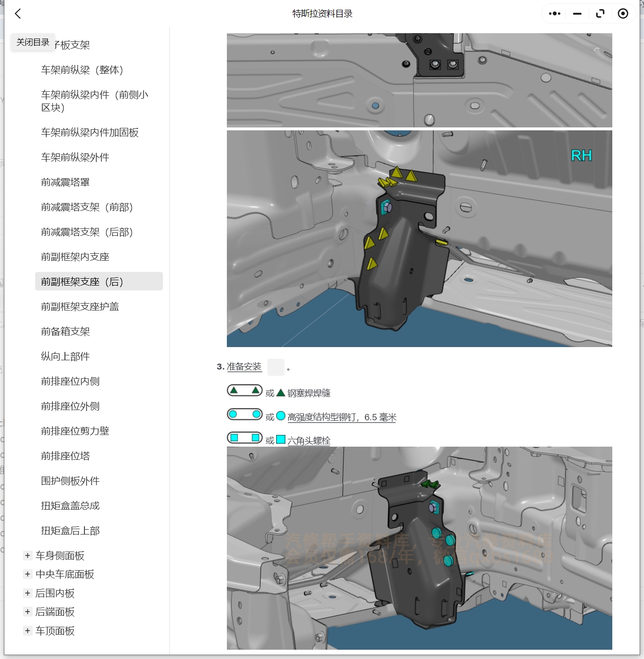
Task: Toggle the plug weld triangle switch
Action: pos(244,390)
